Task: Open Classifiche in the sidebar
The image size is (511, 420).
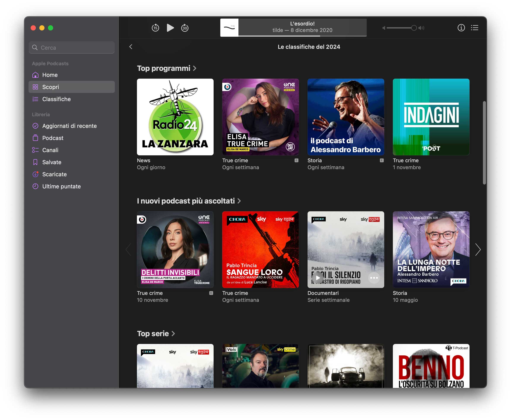Action: pos(56,99)
